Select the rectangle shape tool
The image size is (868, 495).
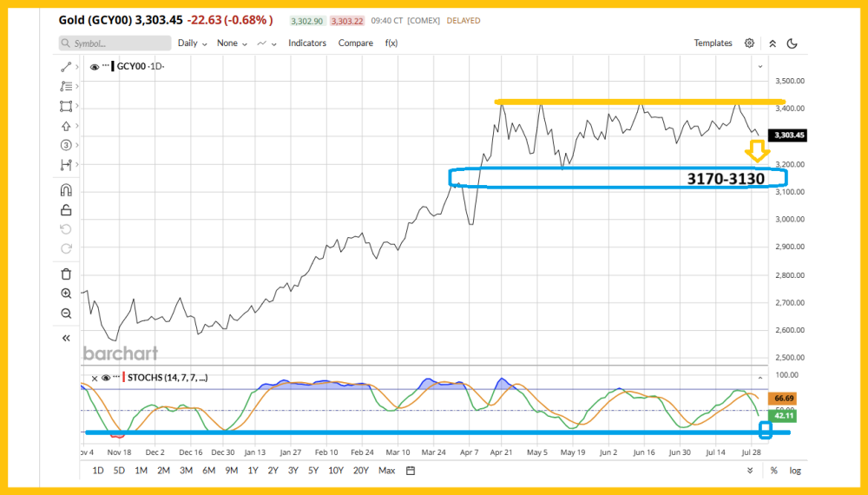[66, 106]
